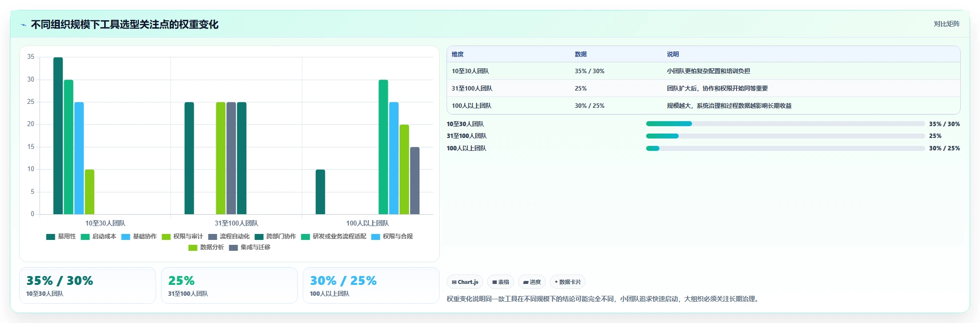Click the 100人以上团队 chart x-axis label
The height and width of the screenshot is (323, 980).
[x=367, y=224]
